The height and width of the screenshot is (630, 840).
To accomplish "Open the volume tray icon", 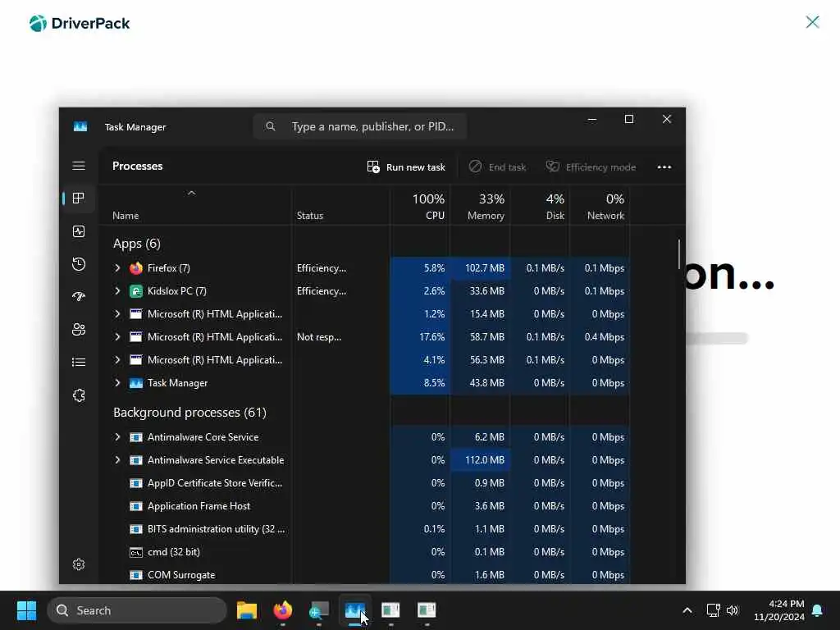I will click(x=733, y=610).
